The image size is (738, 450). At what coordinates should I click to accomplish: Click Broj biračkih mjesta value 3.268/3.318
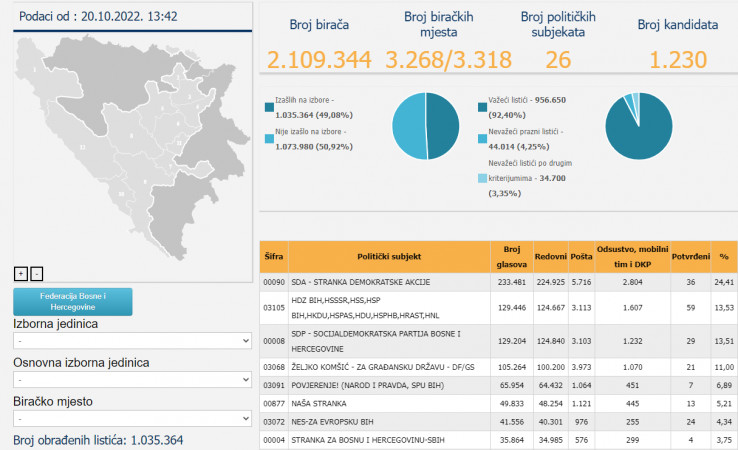(449, 60)
